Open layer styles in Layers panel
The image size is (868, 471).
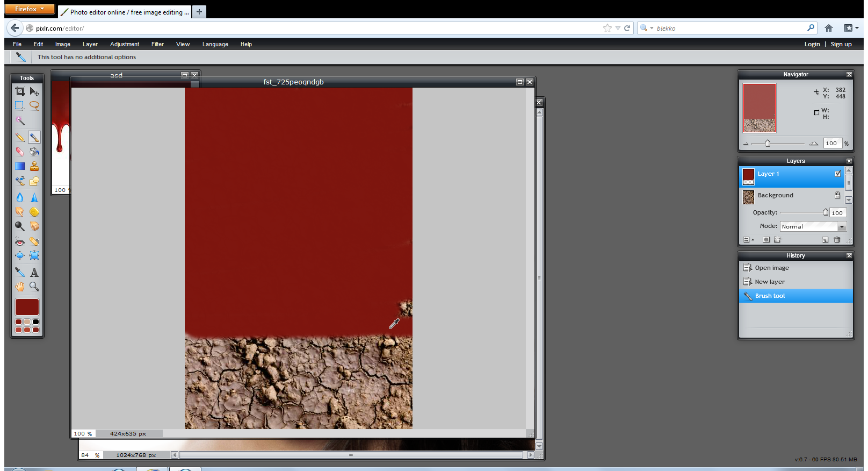pos(777,240)
